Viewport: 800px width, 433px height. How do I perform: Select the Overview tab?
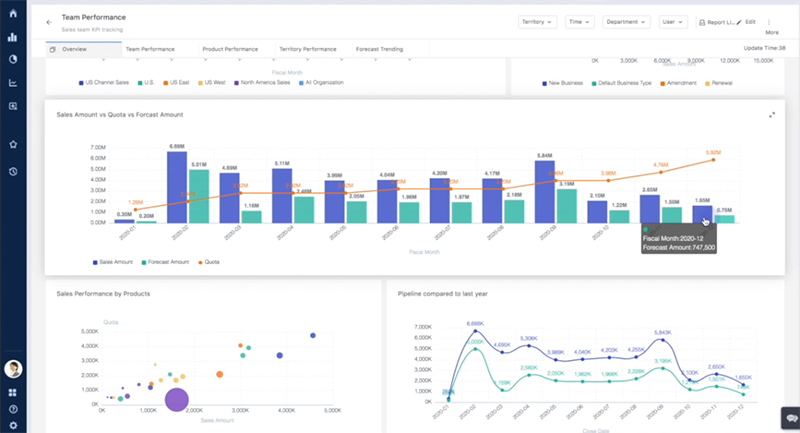[x=84, y=49]
